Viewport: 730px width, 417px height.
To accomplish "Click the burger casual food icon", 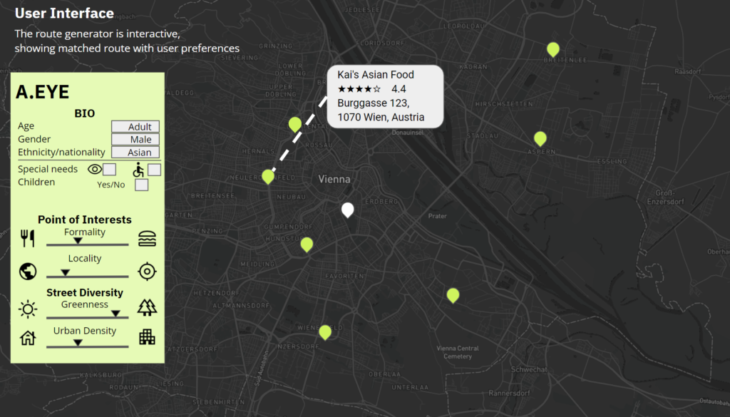I will point(147,238).
